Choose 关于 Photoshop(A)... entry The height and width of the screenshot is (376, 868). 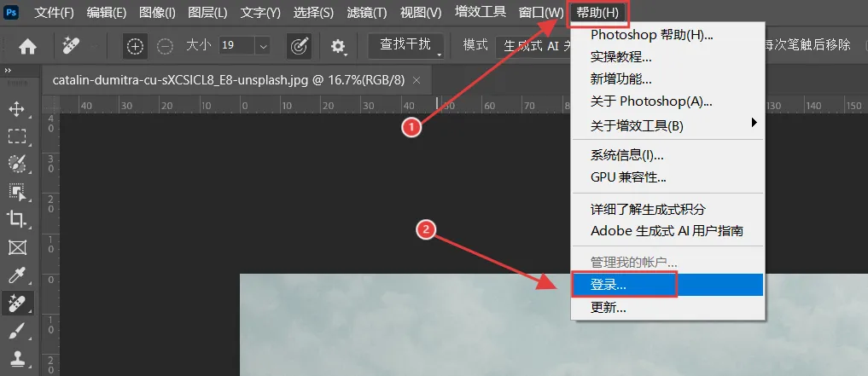pos(667,101)
